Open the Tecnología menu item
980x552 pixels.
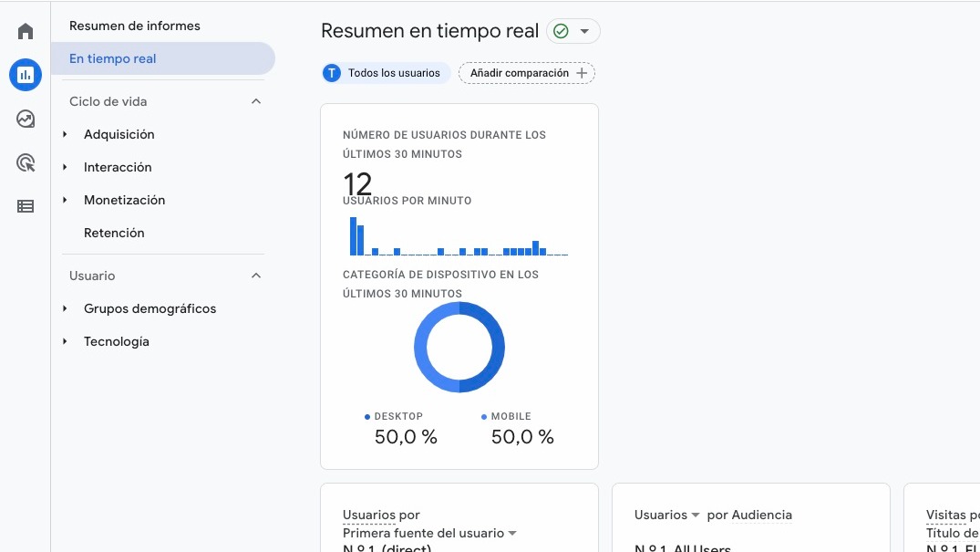(117, 342)
